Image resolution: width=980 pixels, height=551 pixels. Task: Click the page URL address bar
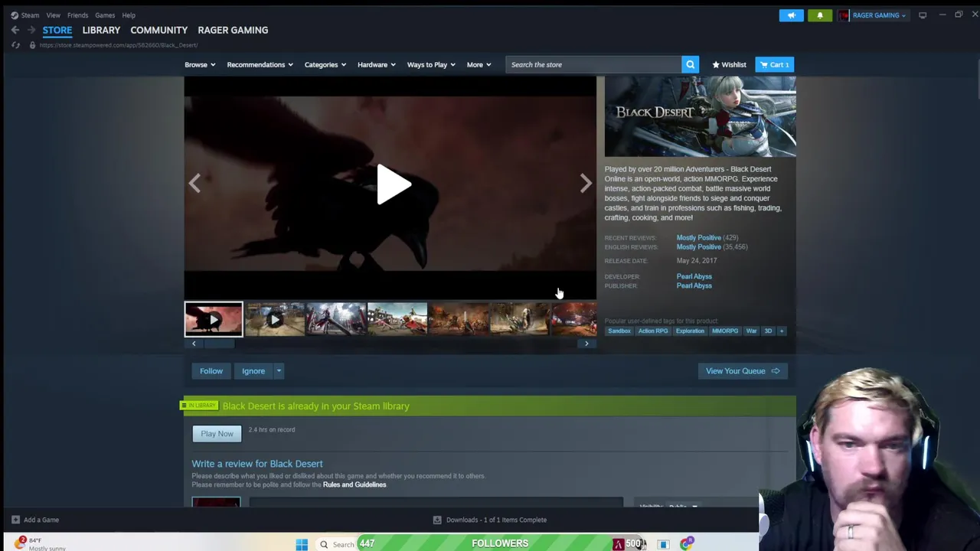click(x=119, y=45)
